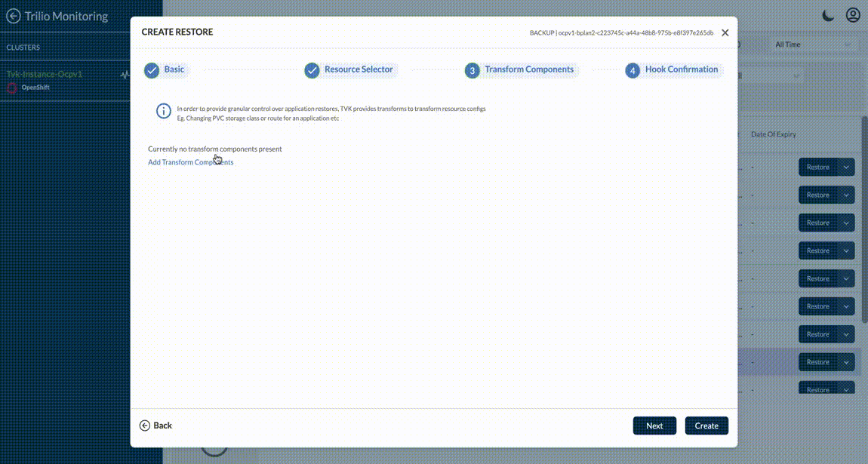Open the user profile icon
This screenshot has width=868, height=464.
853,16
